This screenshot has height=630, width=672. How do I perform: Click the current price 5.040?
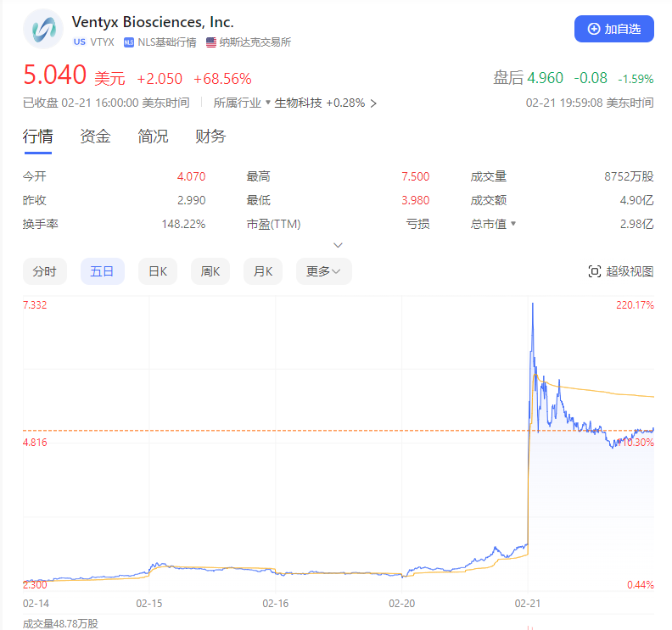tap(55, 75)
